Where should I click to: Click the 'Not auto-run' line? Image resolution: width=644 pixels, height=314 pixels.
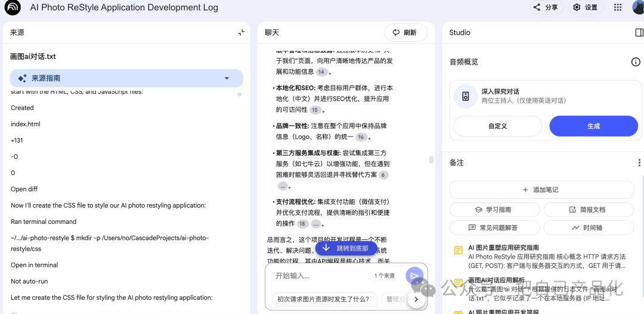30,281
